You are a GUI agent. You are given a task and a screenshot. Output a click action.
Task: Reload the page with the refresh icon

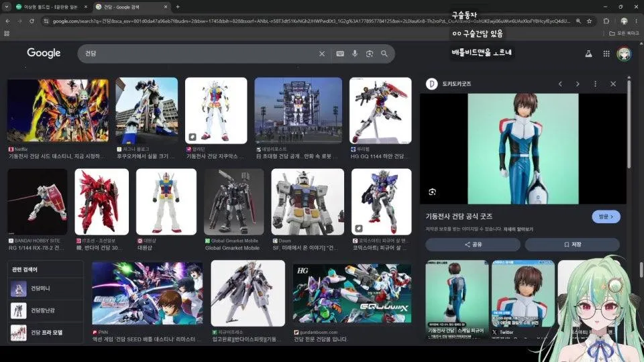click(x=32, y=21)
